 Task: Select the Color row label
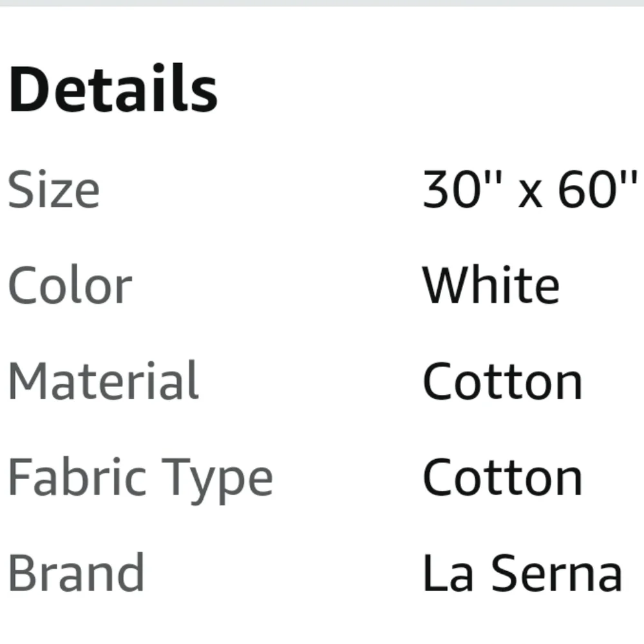(x=70, y=285)
